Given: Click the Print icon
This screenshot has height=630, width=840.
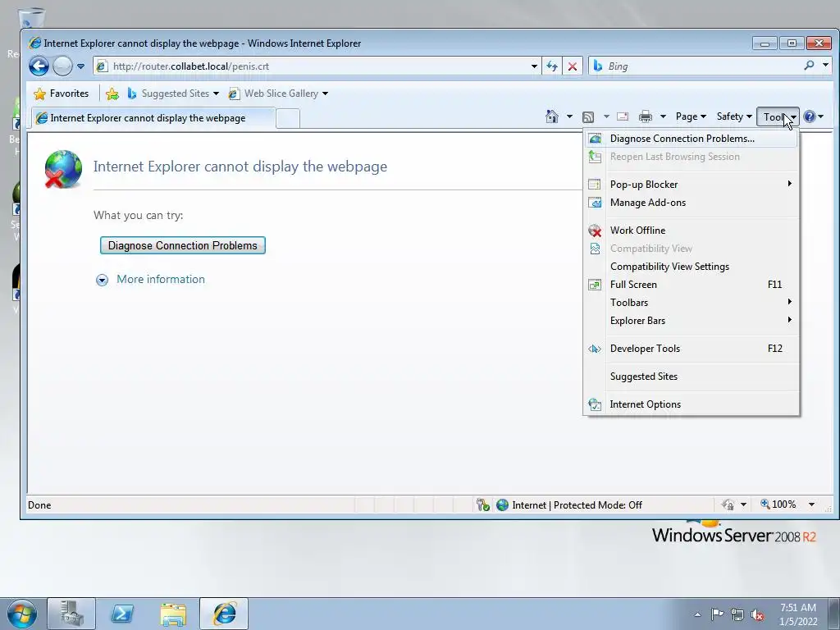Looking at the screenshot, I should tap(646, 116).
